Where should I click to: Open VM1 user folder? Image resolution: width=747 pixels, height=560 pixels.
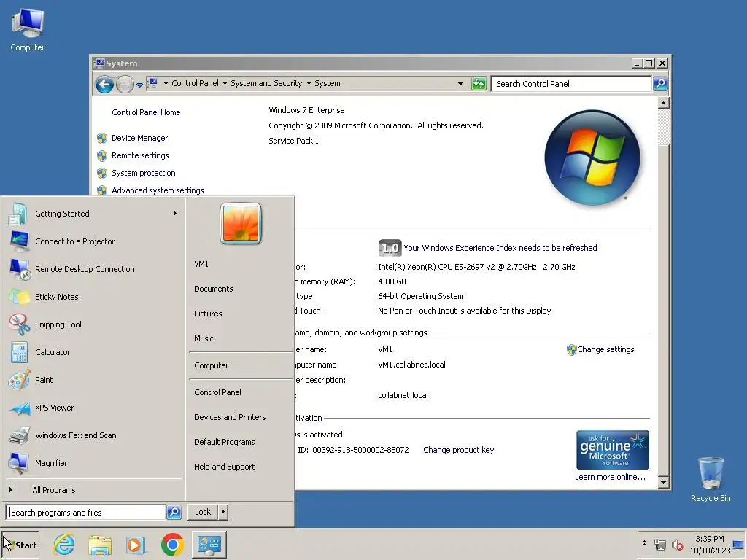coord(241,264)
